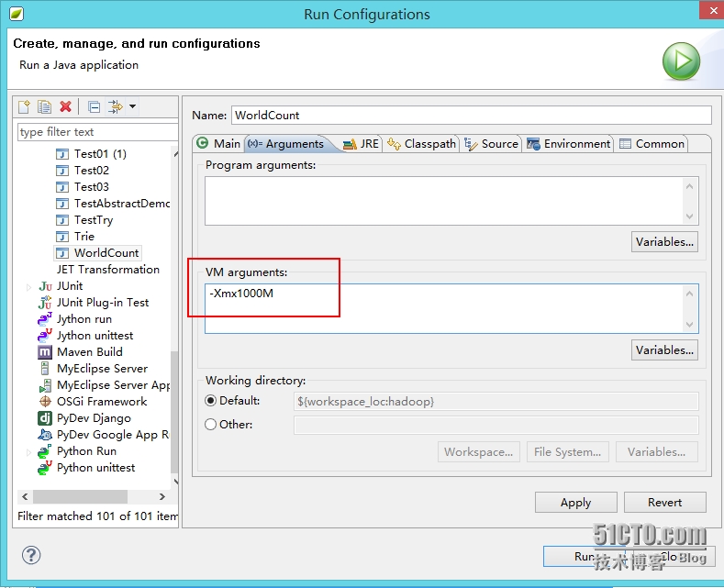The width and height of the screenshot is (724, 588).
Task: Duplicate the selected launch configuration
Action: (44, 107)
